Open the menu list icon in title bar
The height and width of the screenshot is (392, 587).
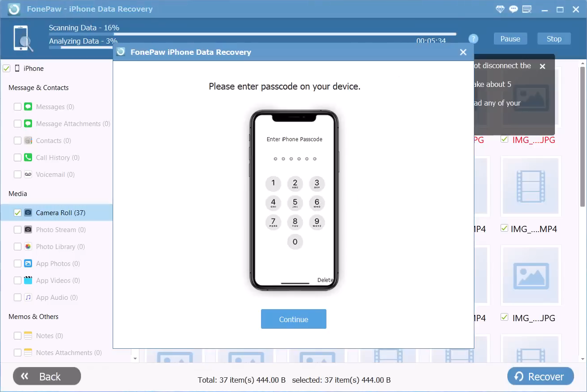[527, 9]
